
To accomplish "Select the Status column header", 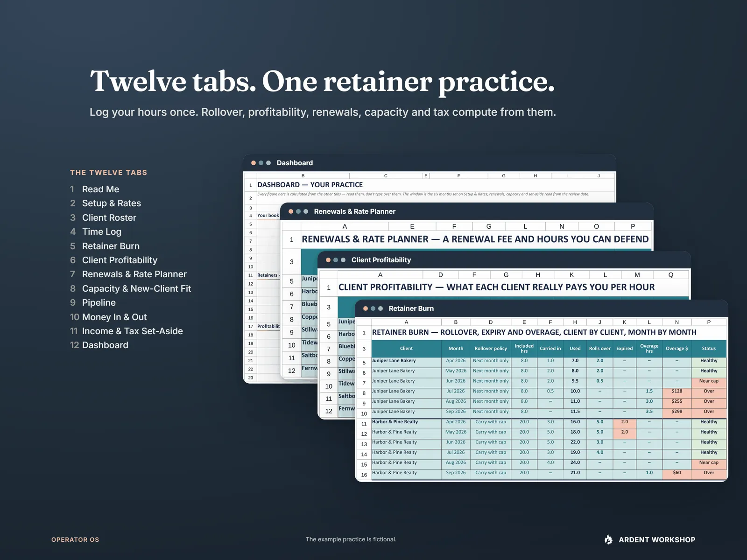I will [709, 349].
